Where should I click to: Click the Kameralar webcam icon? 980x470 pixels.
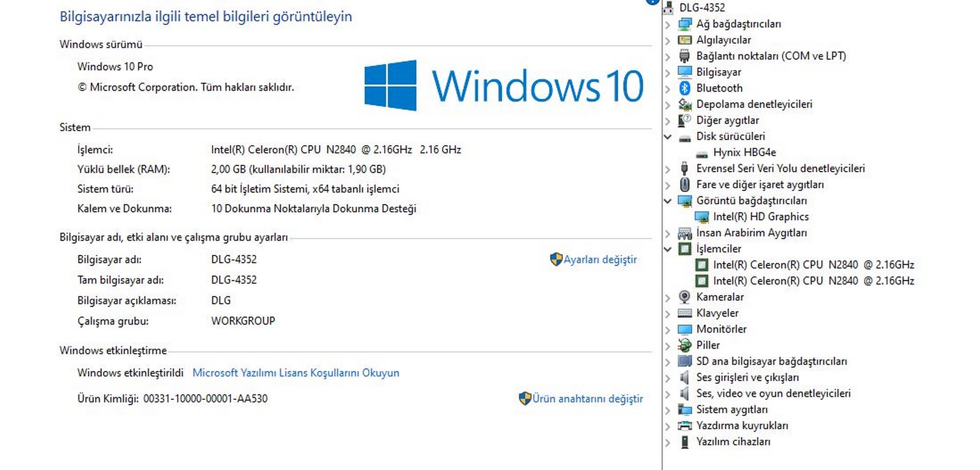pos(685,297)
